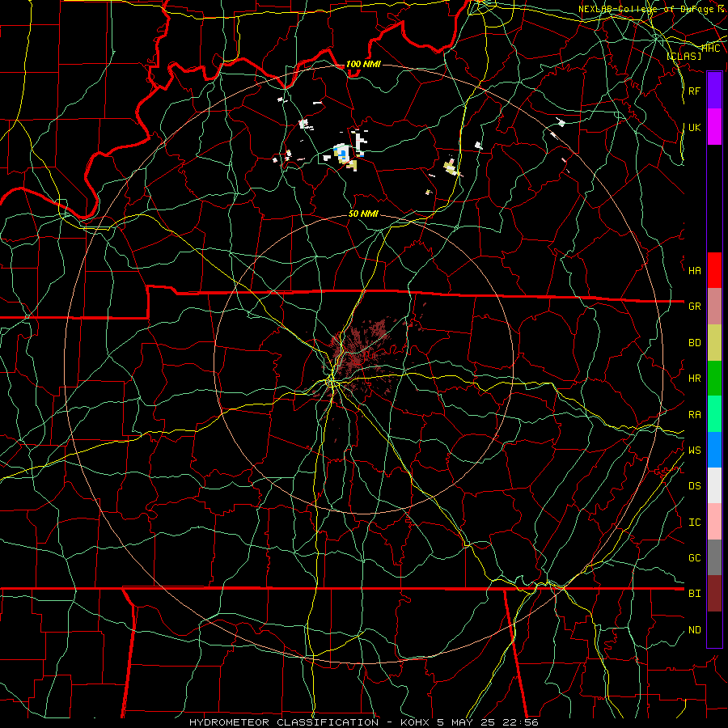Click the "ND" legend label

coord(695,629)
